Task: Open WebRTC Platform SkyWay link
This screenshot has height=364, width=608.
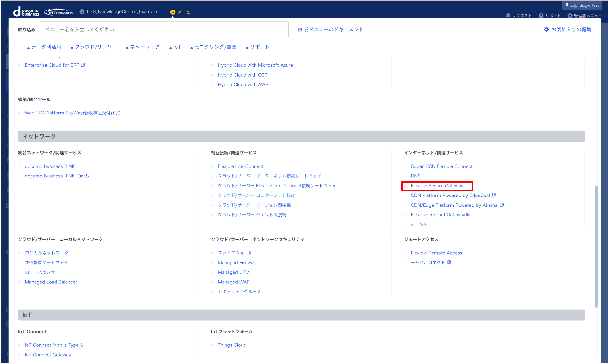Action: pos(73,113)
